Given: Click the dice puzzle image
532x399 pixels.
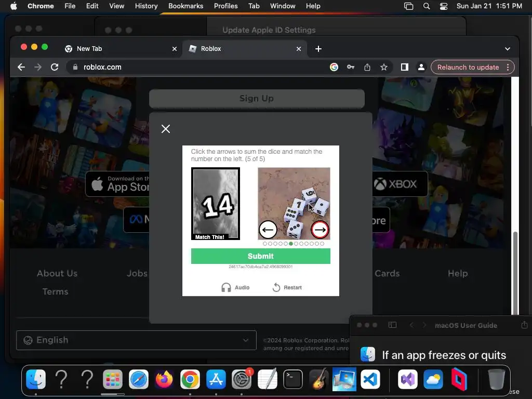Looking at the screenshot, I should click(x=294, y=204).
